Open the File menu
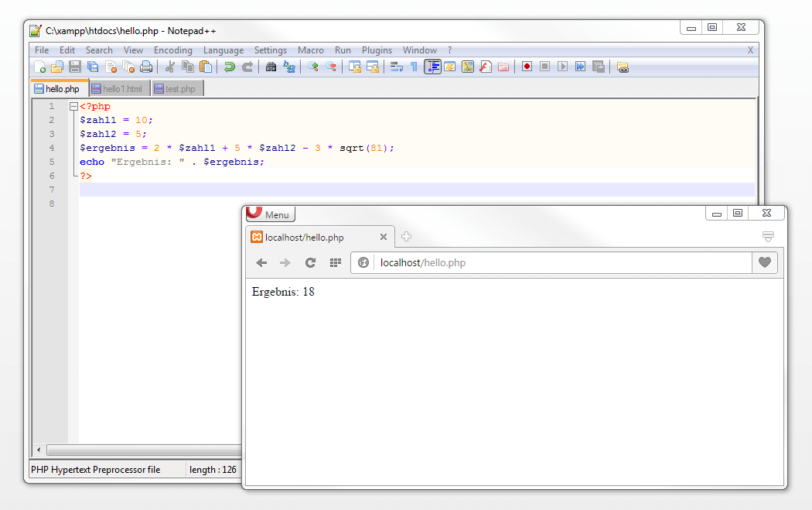The image size is (812, 510). point(42,50)
